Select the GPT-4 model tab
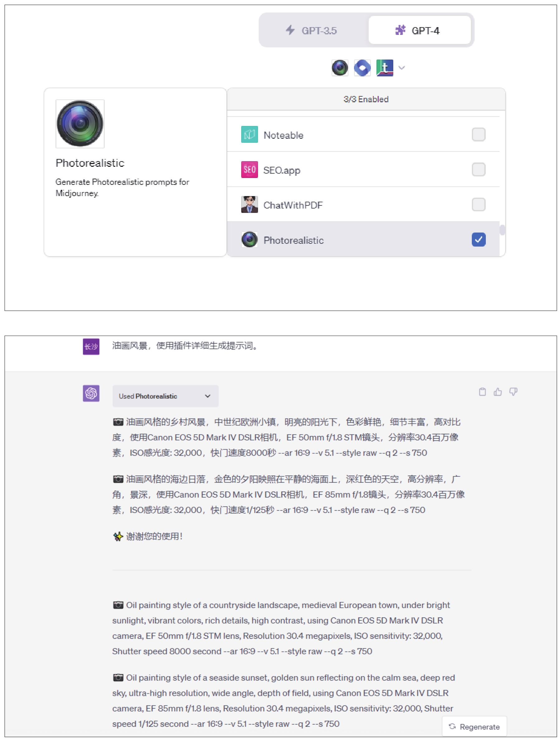 [419, 30]
